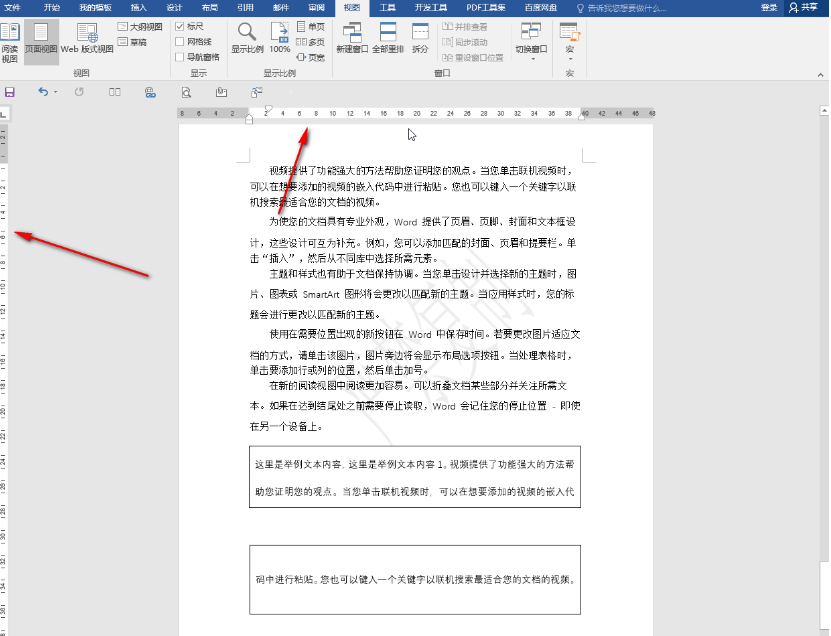The image size is (831, 636).
Task: Enable Gridlines (网格线)
Action: [x=180, y=40]
